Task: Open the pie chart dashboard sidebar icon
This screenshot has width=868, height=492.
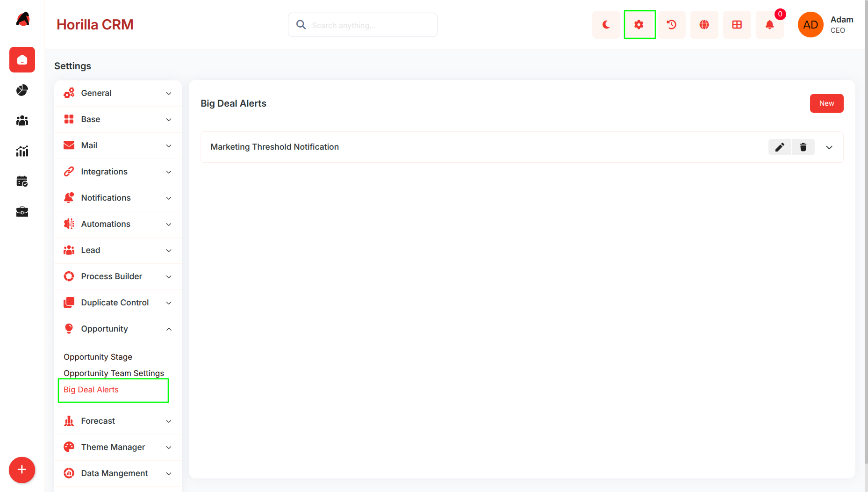Action: click(22, 90)
